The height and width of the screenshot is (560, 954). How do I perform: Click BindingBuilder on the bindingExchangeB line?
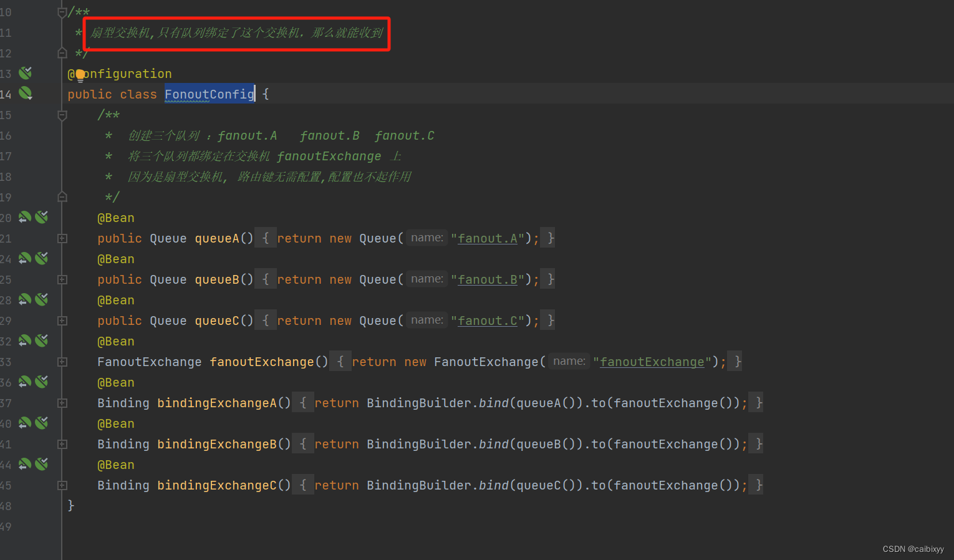pyautogui.click(x=418, y=444)
